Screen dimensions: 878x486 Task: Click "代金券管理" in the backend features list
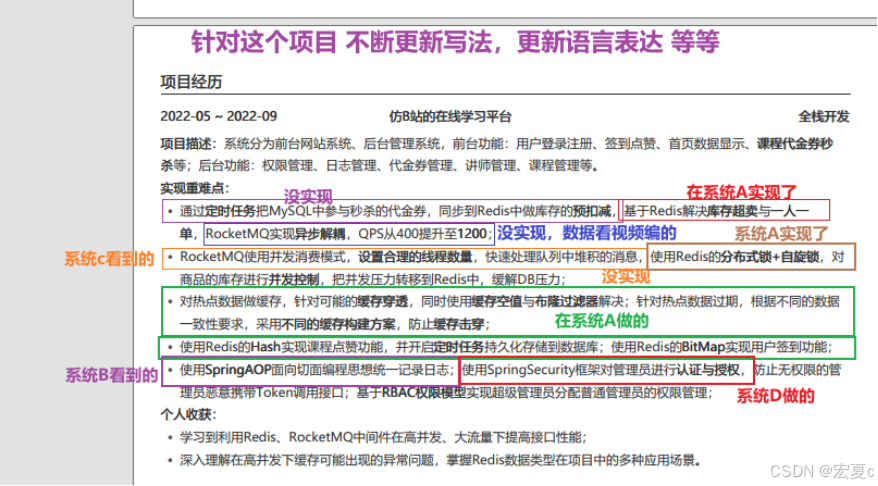421,166
